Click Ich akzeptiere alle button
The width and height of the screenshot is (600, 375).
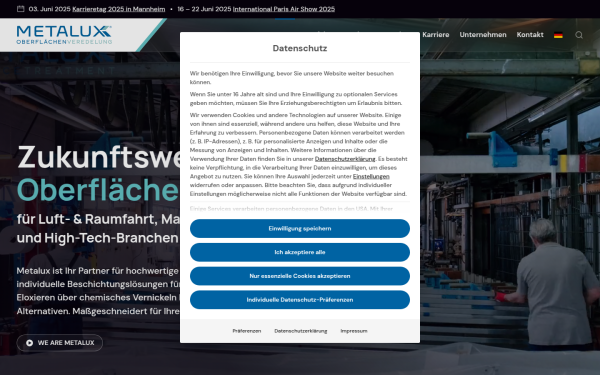coord(300,252)
